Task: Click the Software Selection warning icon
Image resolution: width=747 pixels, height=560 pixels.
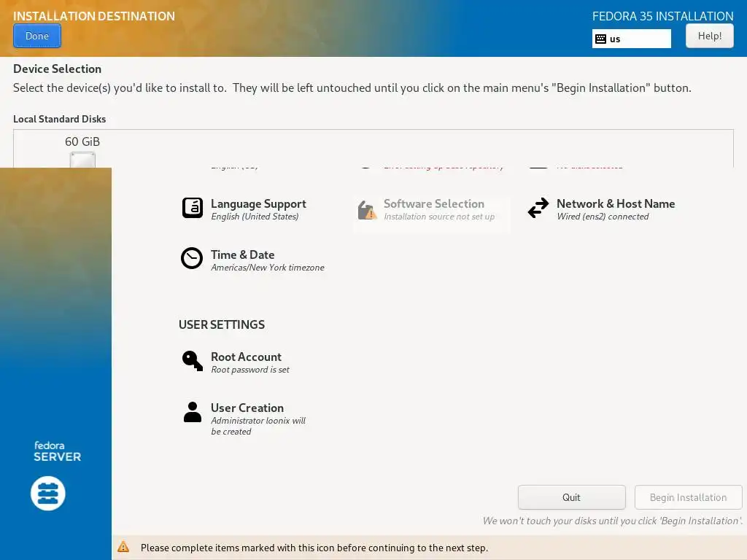Action: point(367,210)
